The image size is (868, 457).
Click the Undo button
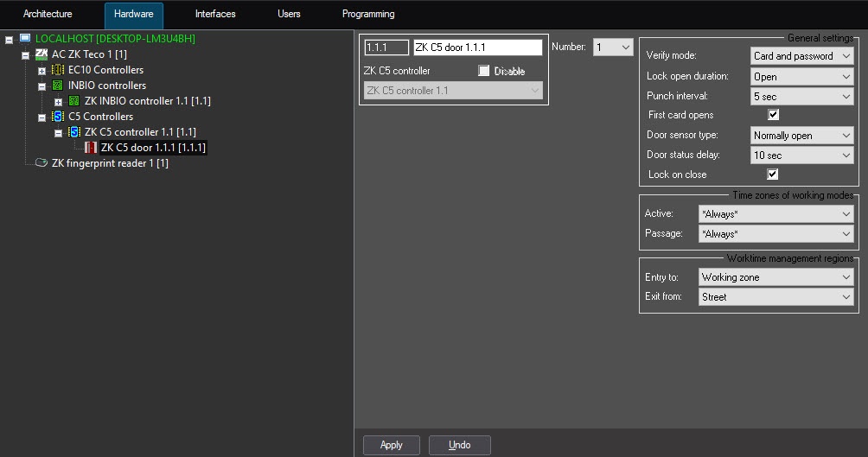click(459, 445)
